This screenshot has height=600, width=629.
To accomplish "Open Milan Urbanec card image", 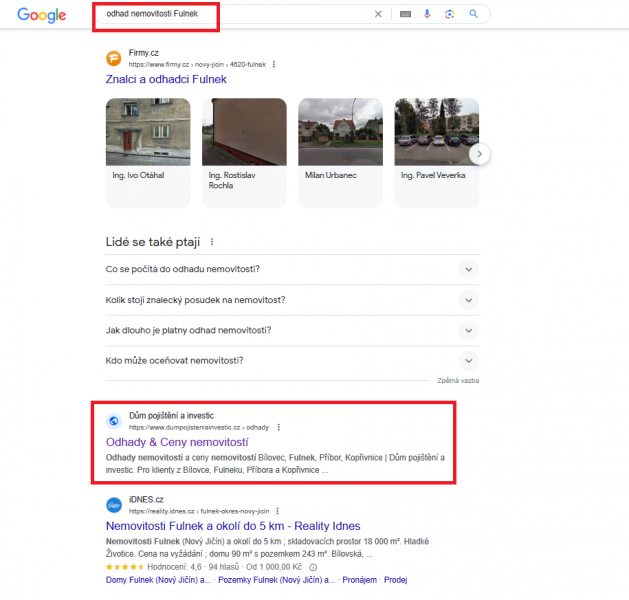I will point(341,132).
